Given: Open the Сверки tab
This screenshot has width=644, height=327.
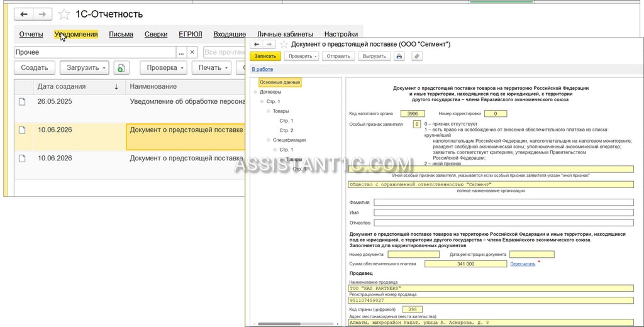Looking at the screenshot, I should pos(156,35).
